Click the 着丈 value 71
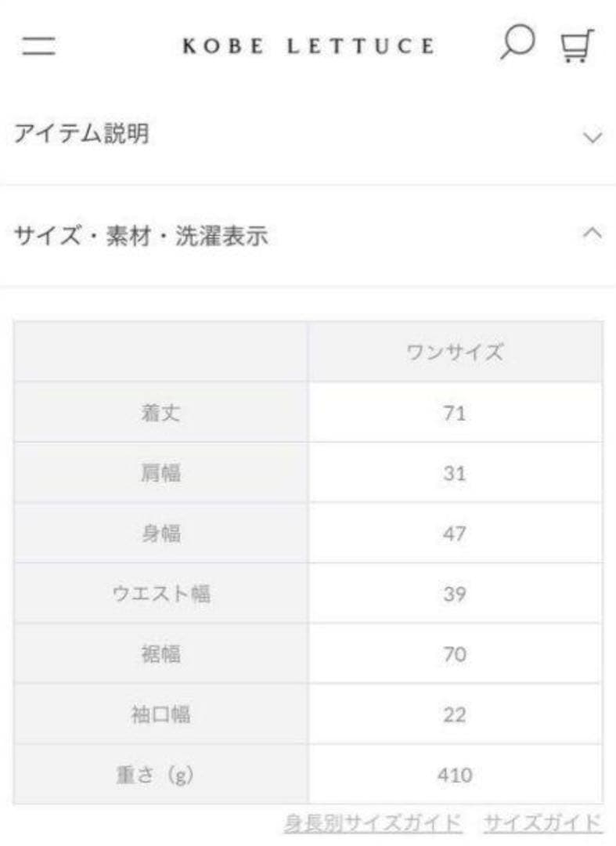 click(x=455, y=413)
